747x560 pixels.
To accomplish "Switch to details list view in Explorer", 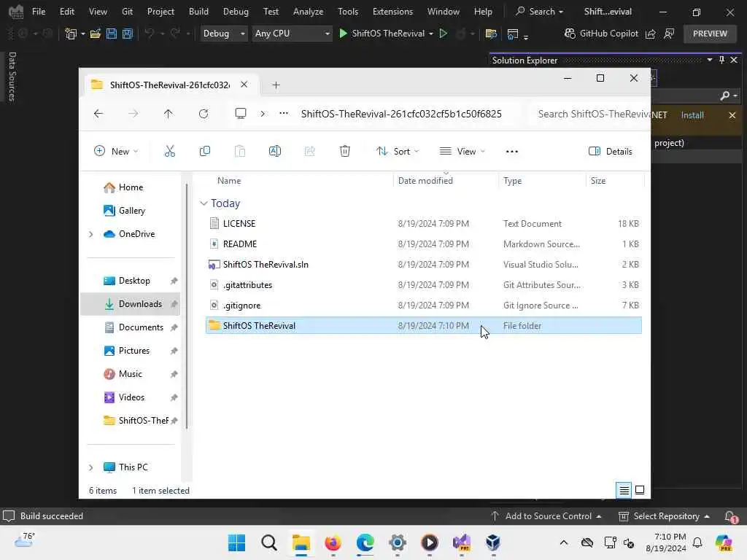I will pyautogui.click(x=624, y=490).
